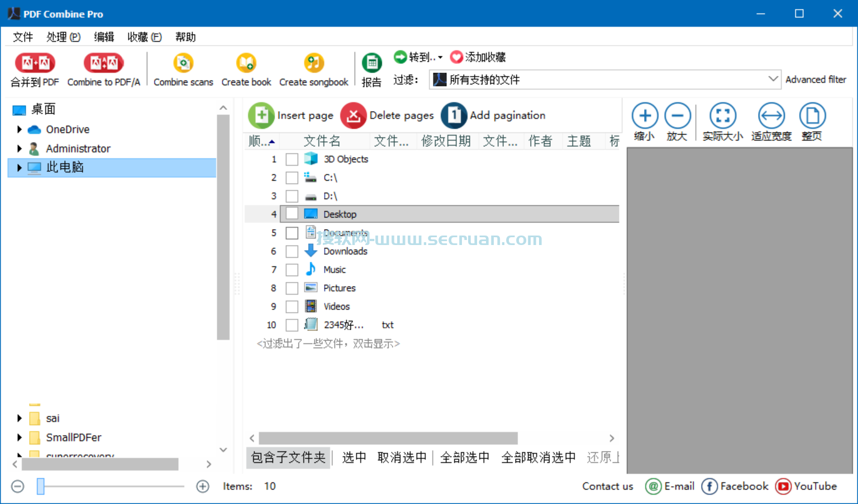Expand the OneDrive tree node
Image resolution: width=858 pixels, height=504 pixels.
click(x=20, y=129)
